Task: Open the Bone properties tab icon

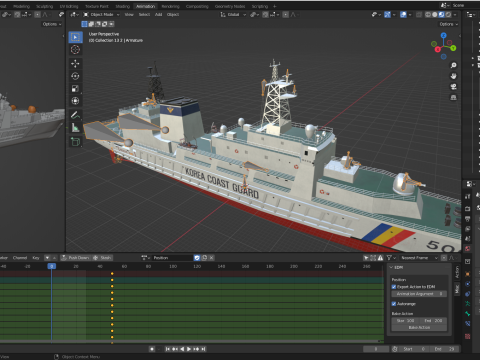Action: point(468,313)
